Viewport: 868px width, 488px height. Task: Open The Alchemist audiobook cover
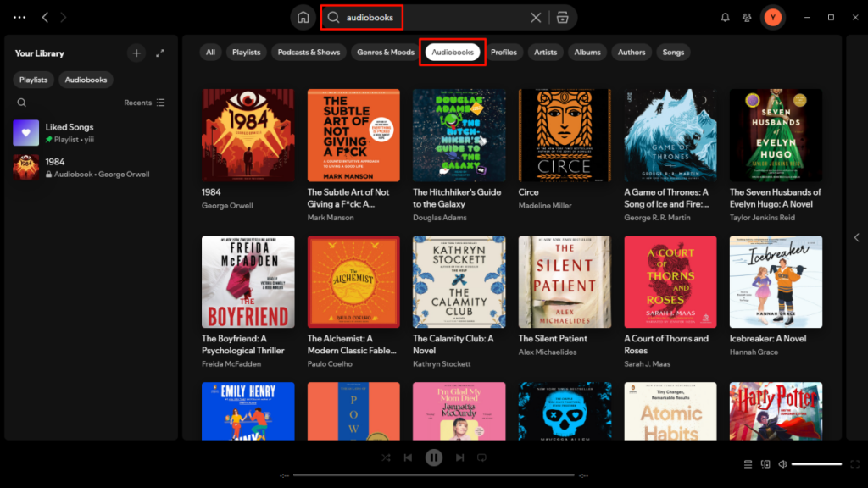[x=353, y=281]
